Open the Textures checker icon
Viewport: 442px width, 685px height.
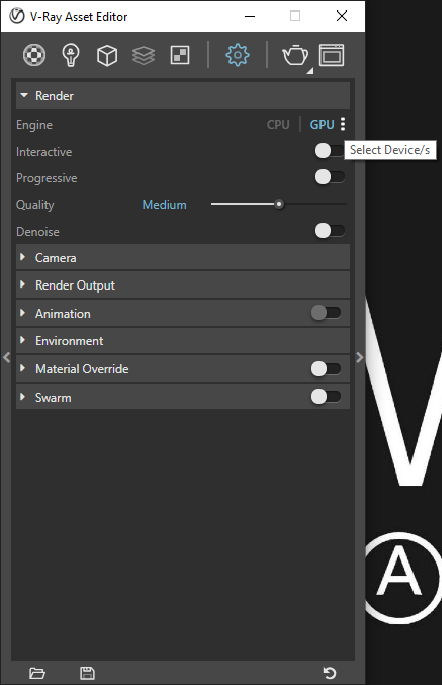tap(180, 55)
